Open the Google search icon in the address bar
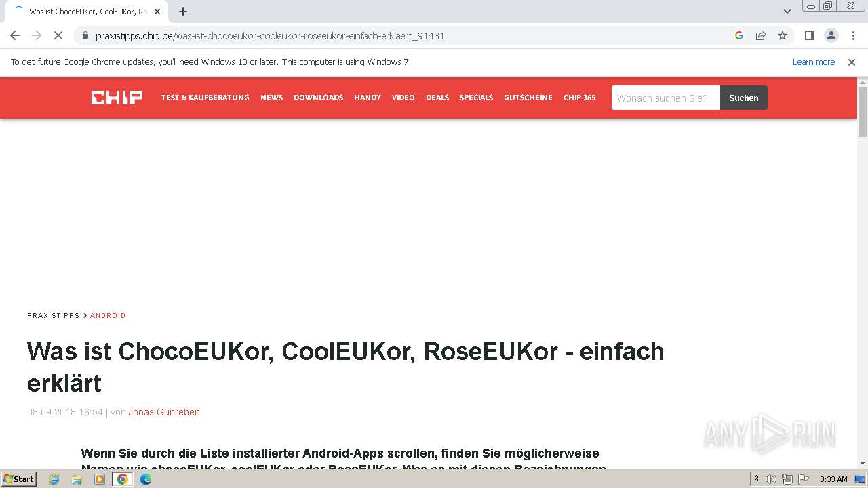Image resolution: width=868 pixels, height=488 pixels. coord(739,35)
